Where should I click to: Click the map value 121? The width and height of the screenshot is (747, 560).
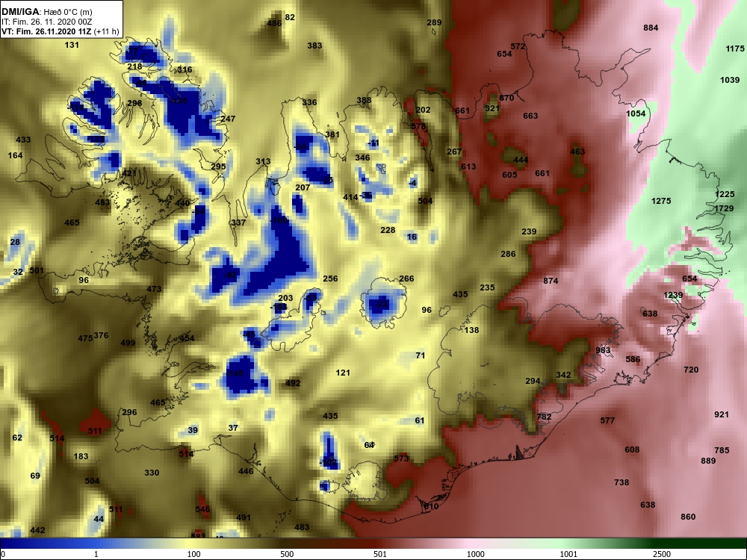[x=343, y=373]
